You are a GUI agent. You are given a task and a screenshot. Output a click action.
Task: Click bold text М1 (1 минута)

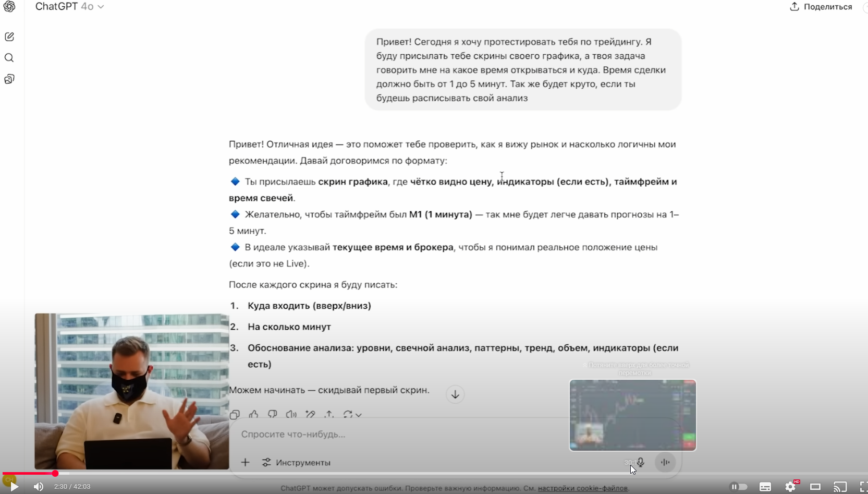click(441, 214)
